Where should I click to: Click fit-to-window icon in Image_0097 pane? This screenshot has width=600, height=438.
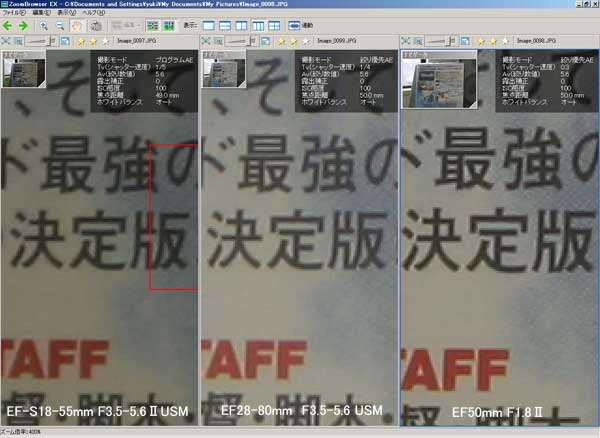click(7, 40)
